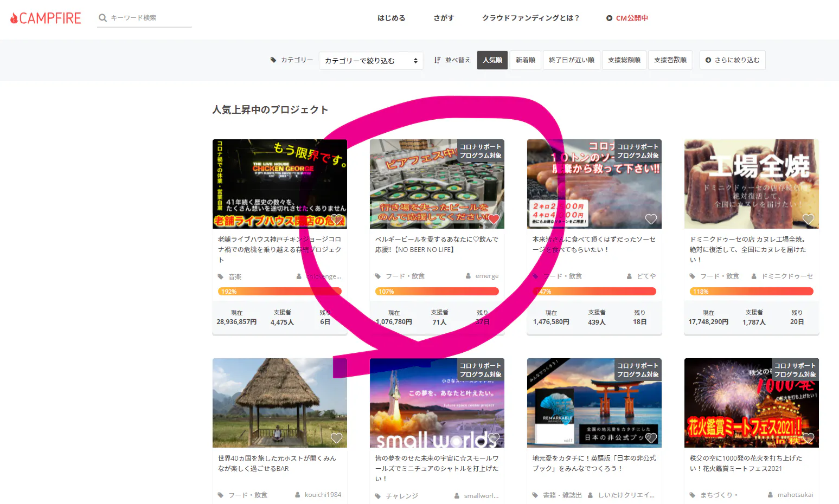Click the 192% funding progress bar
The image size is (839, 504).
[279, 292]
